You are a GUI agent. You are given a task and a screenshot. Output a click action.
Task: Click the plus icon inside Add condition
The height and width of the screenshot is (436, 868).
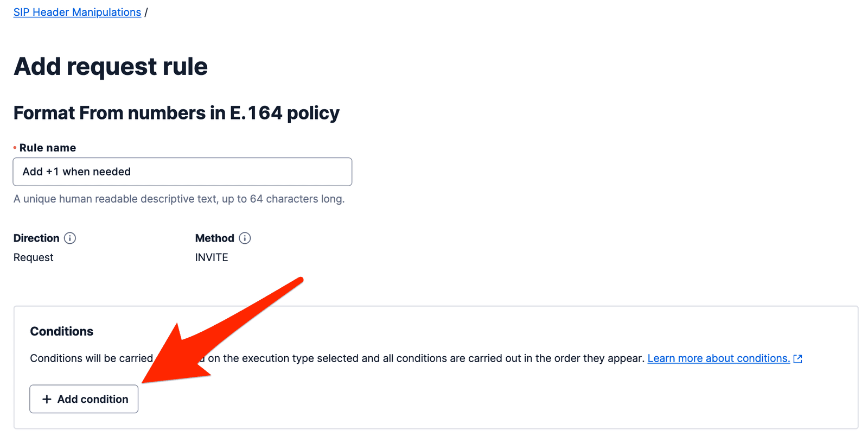click(x=47, y=399)
